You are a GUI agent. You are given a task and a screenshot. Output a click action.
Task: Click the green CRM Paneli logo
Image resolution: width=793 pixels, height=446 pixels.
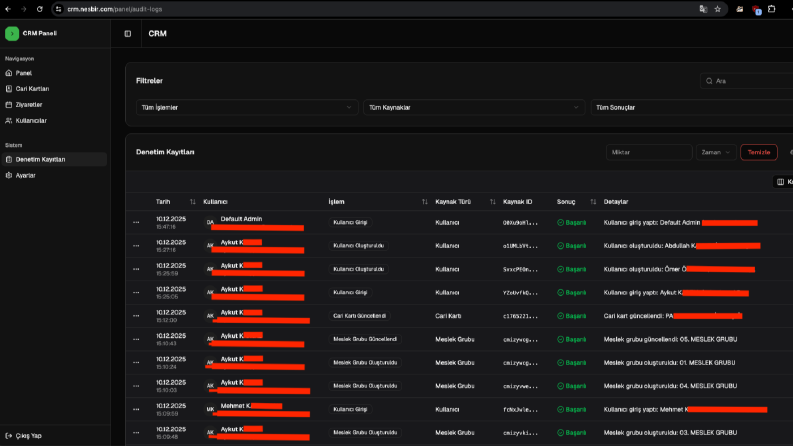coord(12,33)
